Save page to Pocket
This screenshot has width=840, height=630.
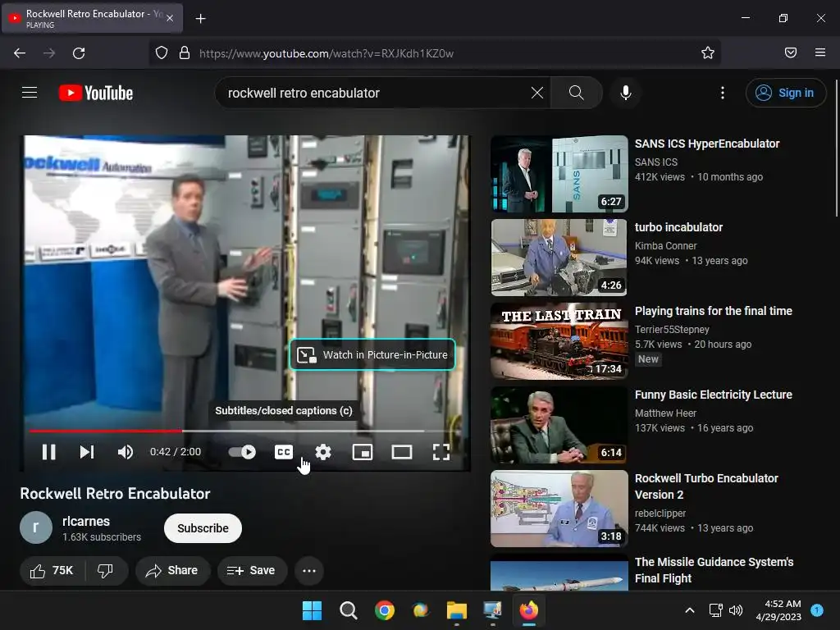click(x=790, y=52)
